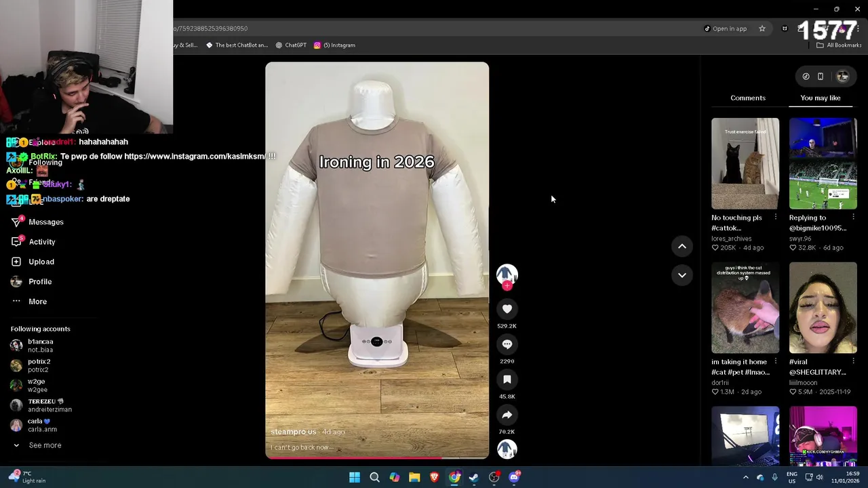Bookmark this page with star icon

pyautogui.click(x=762, y=28)
